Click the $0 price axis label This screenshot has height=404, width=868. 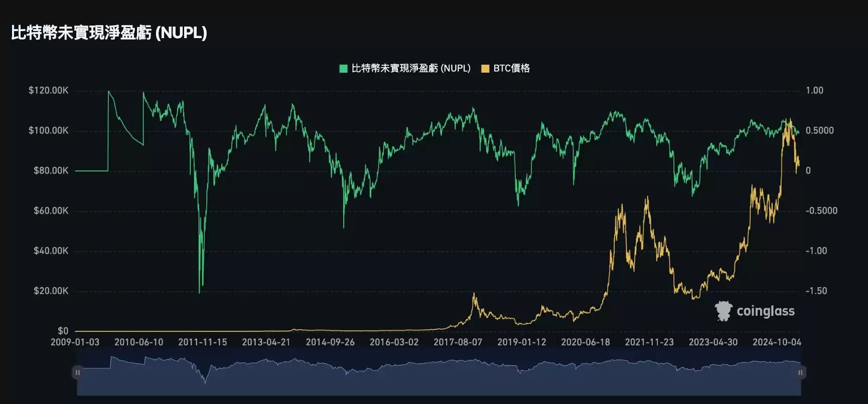click(63, 331)
